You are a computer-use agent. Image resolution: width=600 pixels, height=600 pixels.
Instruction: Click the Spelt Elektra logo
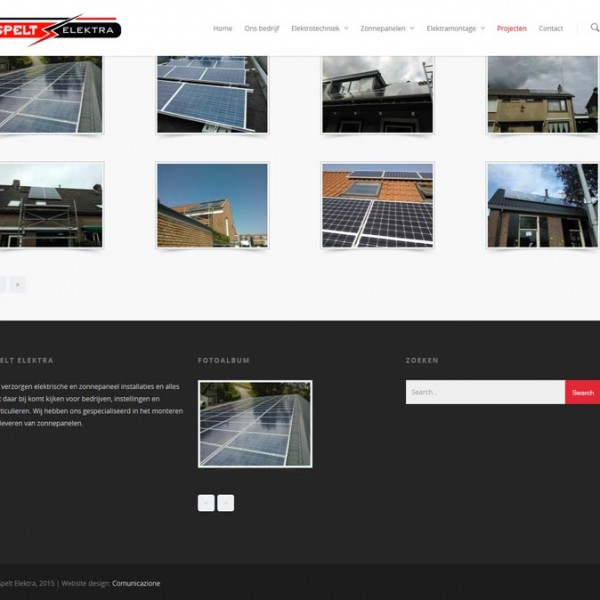point(60,30)
